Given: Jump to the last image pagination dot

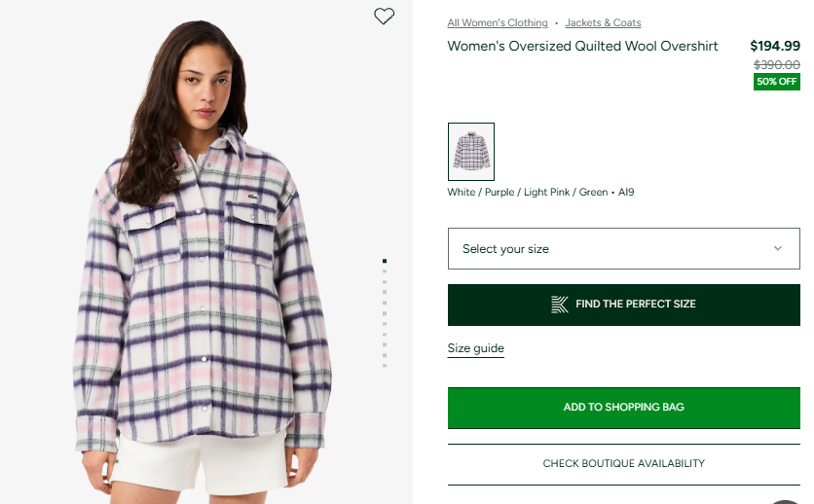Looking at the screenshot, I should (x=385, y=366).
